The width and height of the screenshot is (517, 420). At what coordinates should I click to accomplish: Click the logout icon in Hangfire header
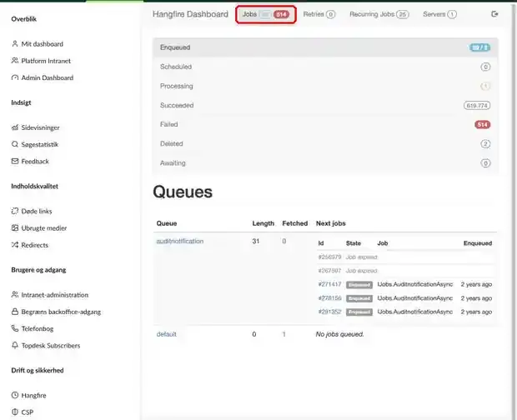[x=494, y=14]
